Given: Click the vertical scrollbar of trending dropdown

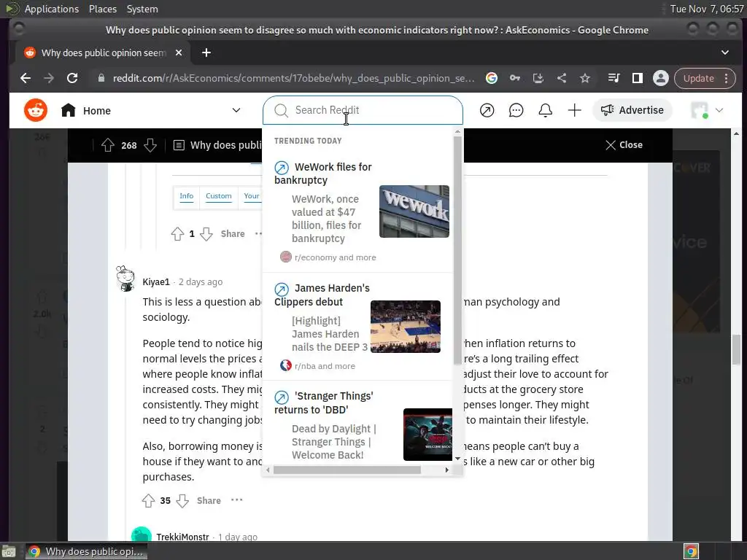Looking at the screenshot, I should click(x=457, y=249).
